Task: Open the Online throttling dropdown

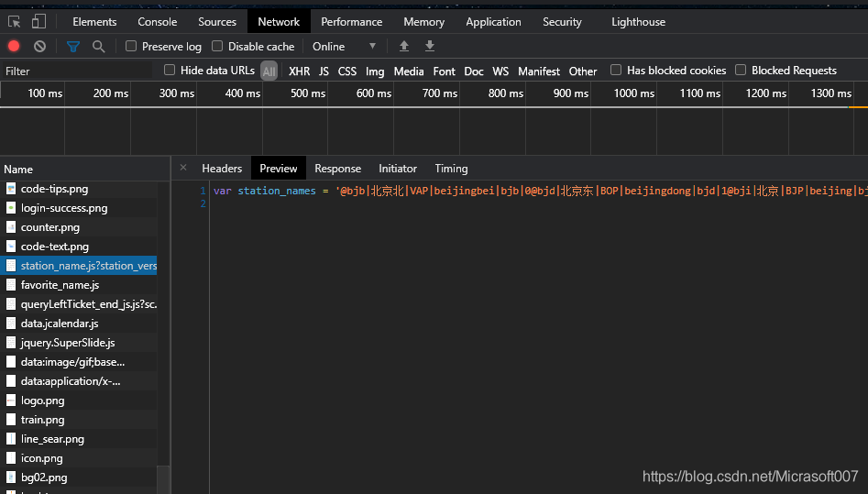Action: point(344,47)
